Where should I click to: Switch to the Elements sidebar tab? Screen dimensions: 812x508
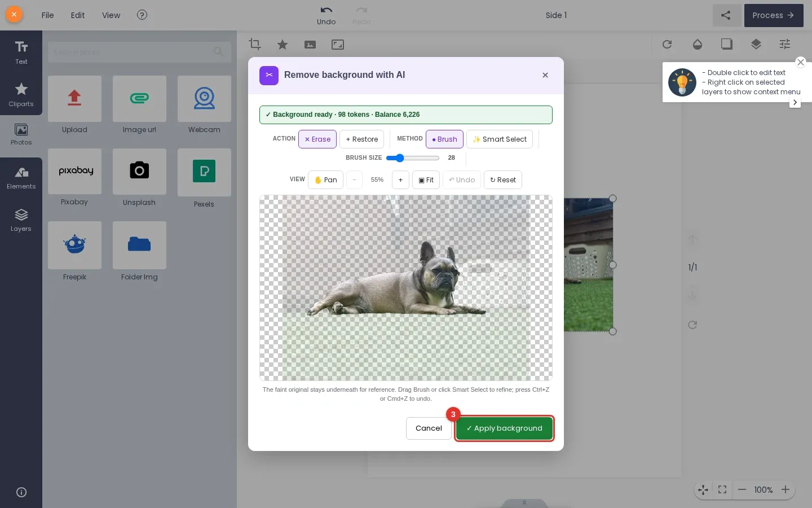(21, 178)
